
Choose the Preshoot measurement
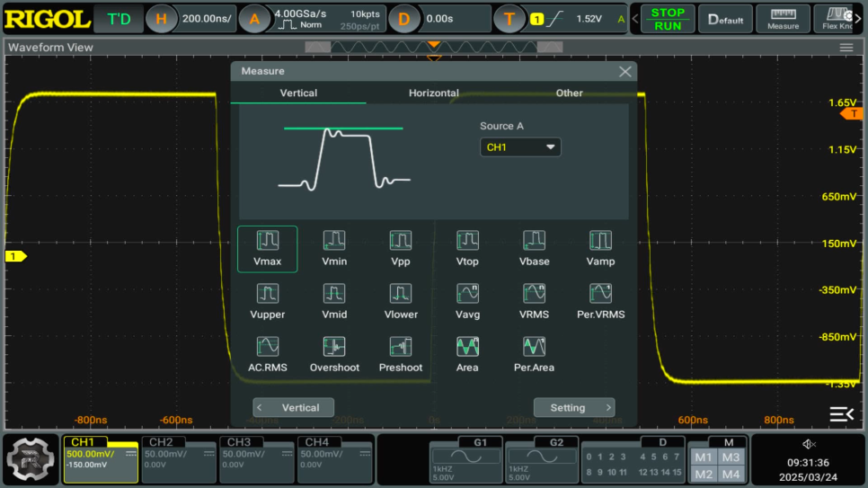click(400, 355)
